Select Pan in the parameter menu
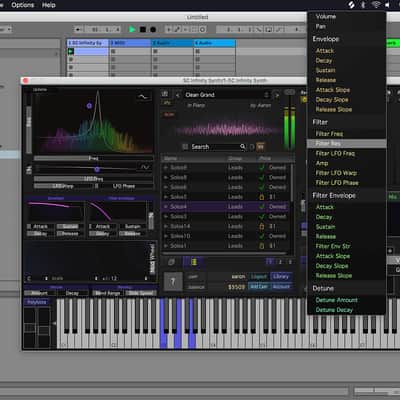 click(x=320, y=26)
